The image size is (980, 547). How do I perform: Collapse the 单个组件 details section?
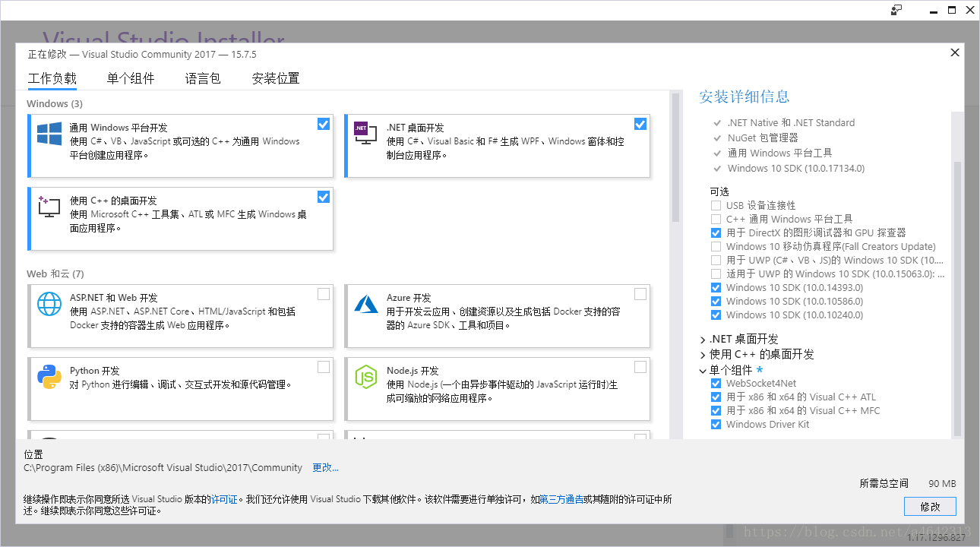coord(703,371)
